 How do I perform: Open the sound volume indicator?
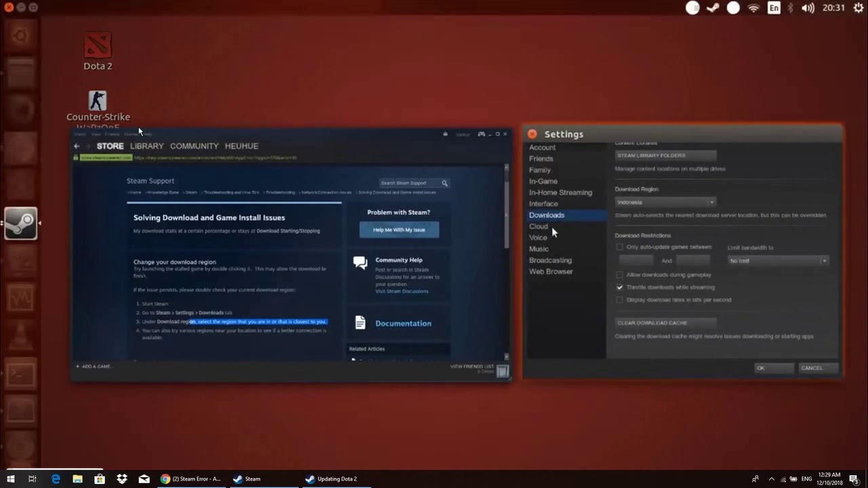(808, 8)
